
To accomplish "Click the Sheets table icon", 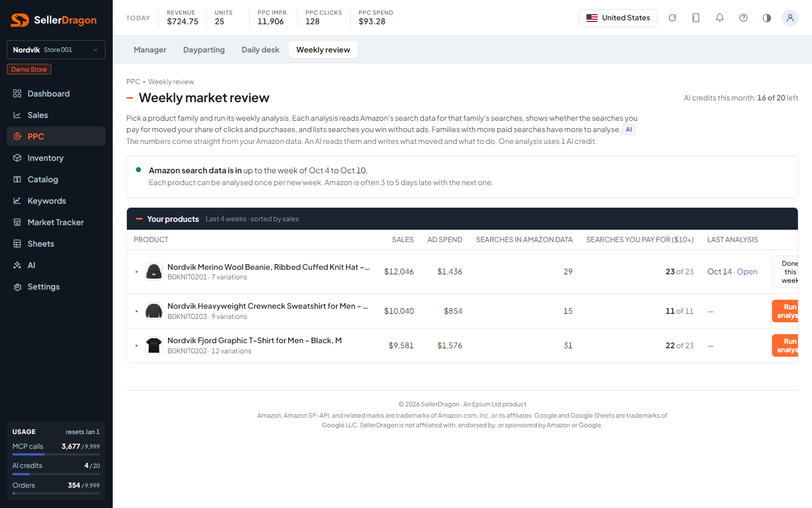I will pos(17,244).
